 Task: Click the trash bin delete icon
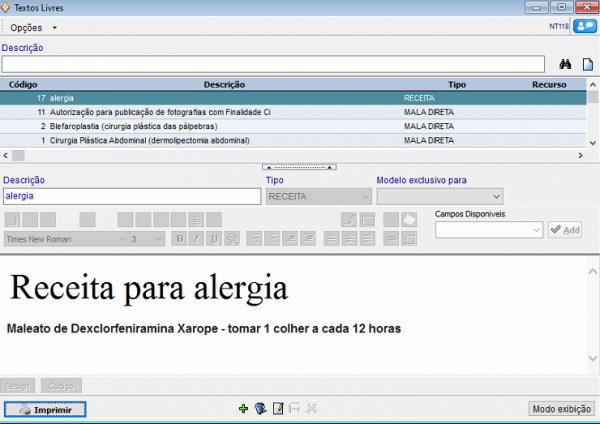[x=260, y=408]
